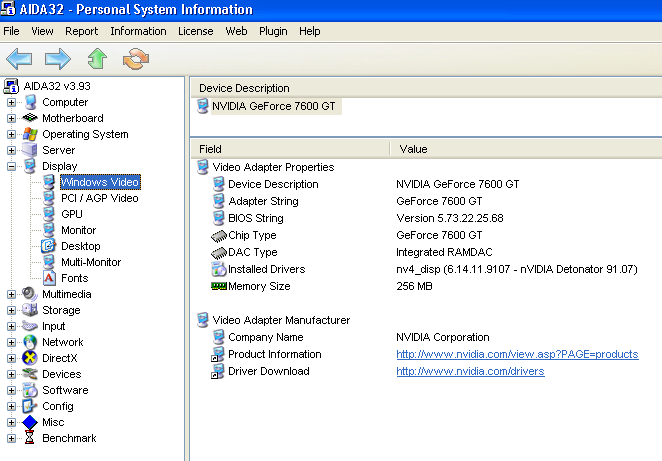Open the Plugin menu
The image size is (662, 461).
tap(273, 31)
